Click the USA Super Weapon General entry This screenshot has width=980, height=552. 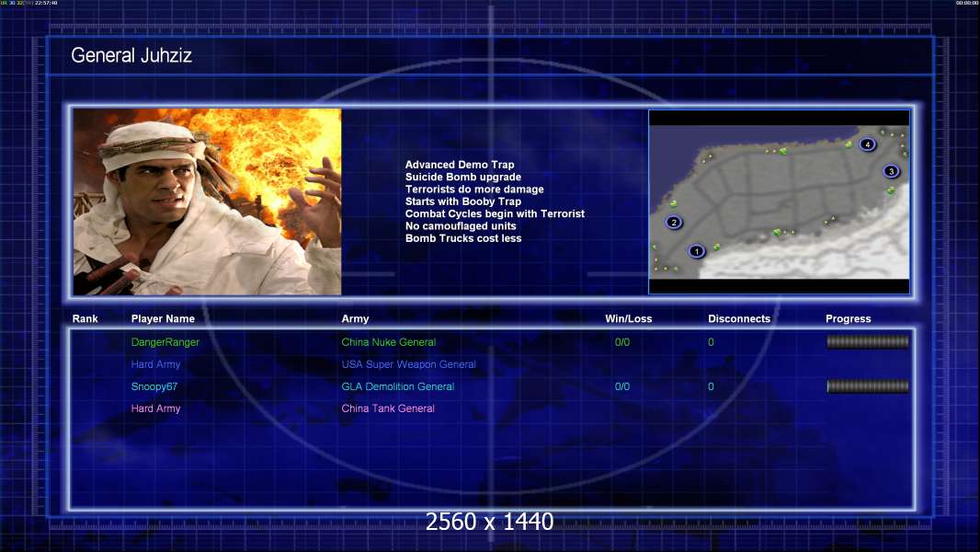(x=409, y=364)
